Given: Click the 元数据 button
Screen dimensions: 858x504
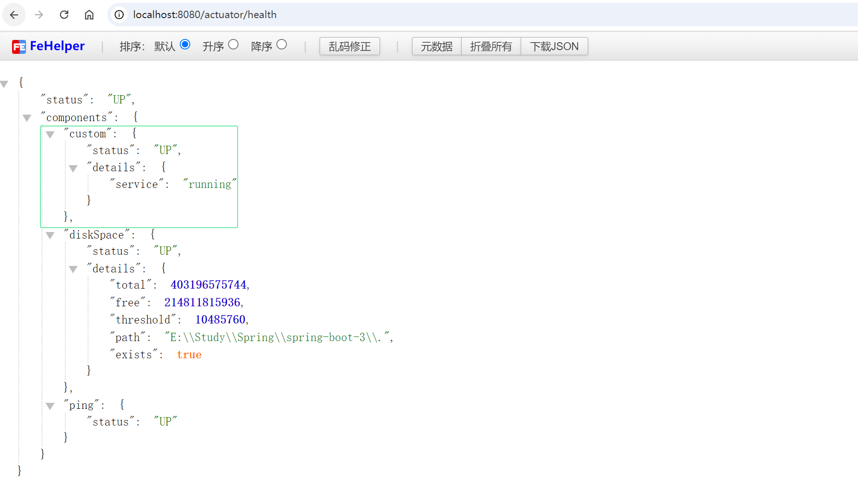Looking at the screenshot, I should coord(437,46).
